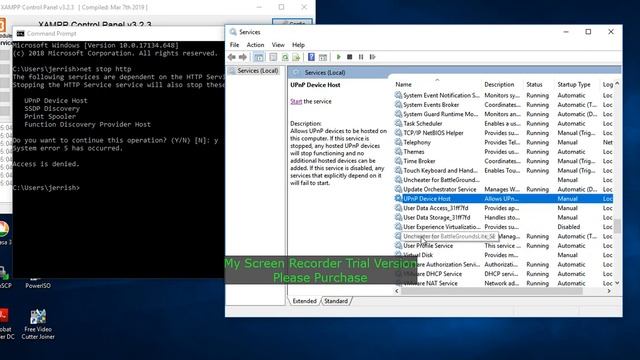Toggle the Show/Hide Console Tree toolbar icon
The height and width of the screenshot is (360, 640).
click(258, 57)
